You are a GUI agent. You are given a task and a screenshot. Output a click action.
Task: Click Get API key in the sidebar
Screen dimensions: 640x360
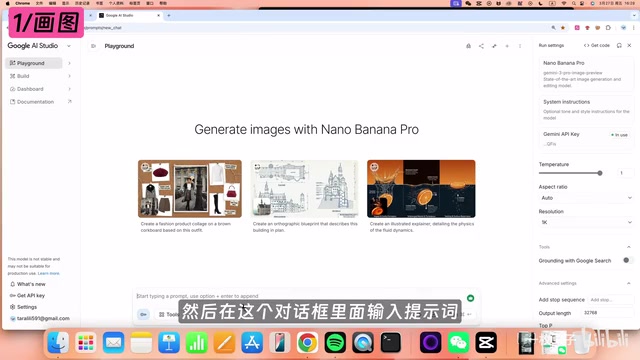coord(27,296)
